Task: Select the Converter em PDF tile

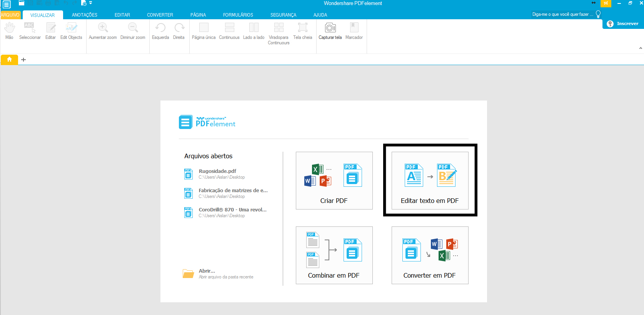Action: (x=430, y=255)
